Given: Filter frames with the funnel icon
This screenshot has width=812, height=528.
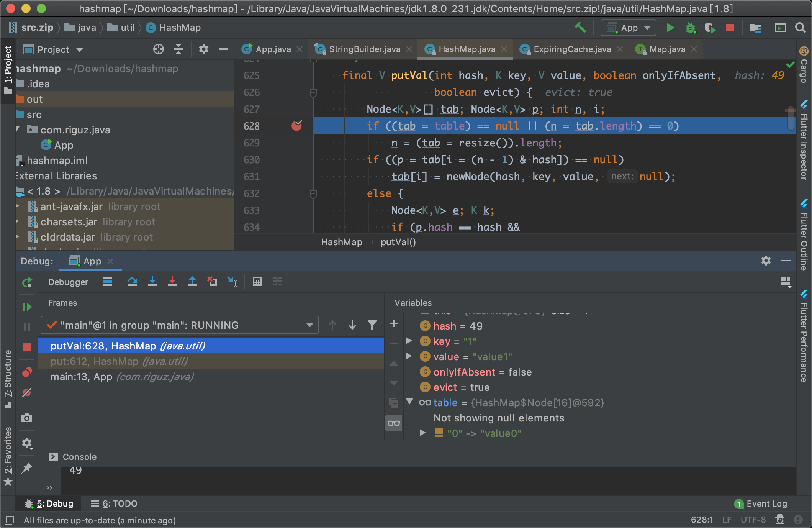Looking at the screenshot, I should (372, 325).
